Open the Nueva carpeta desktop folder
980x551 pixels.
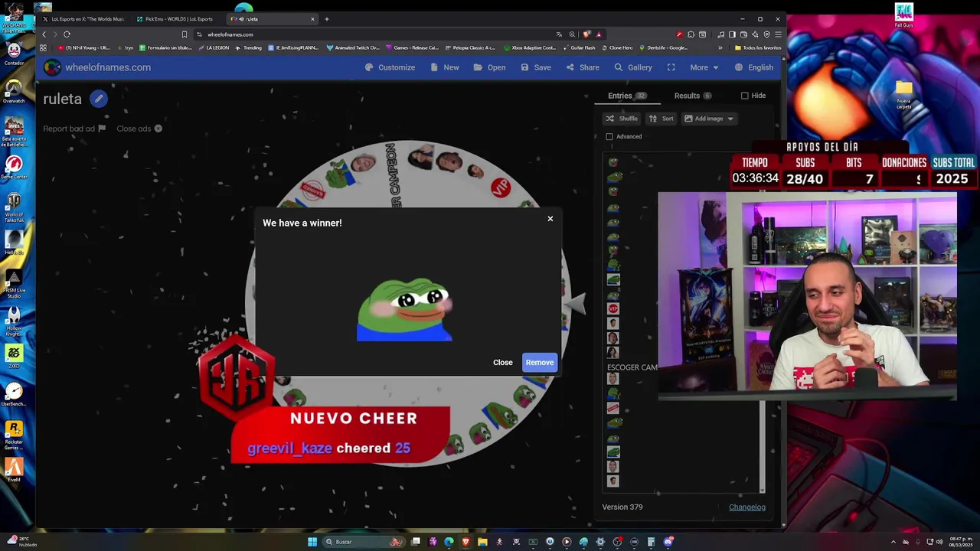tap(904, 95)
